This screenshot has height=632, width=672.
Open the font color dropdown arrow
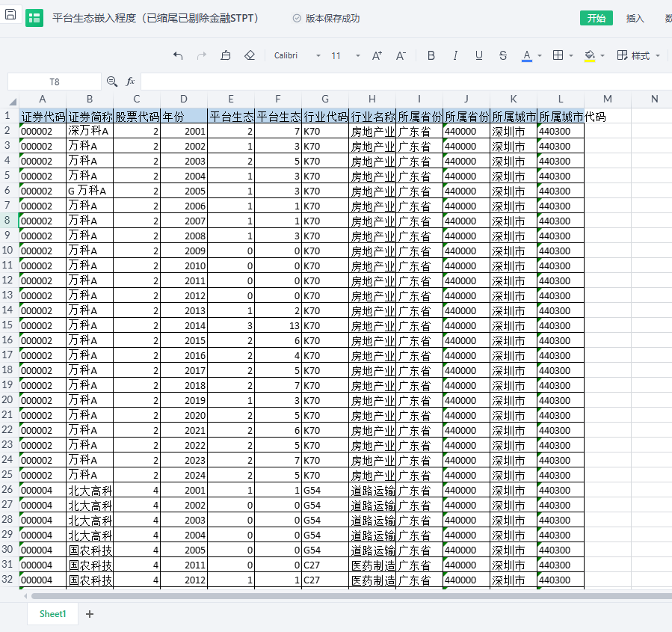click(540, 56)
